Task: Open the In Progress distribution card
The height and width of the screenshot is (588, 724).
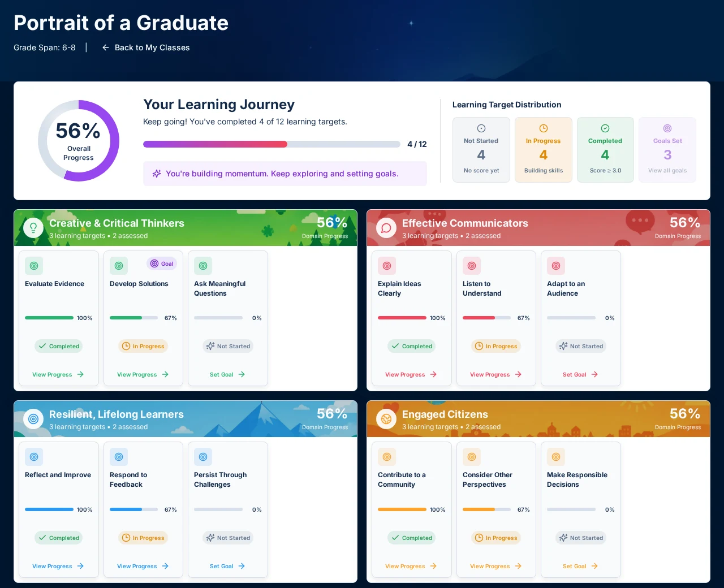Action: [x=544, y=150]
